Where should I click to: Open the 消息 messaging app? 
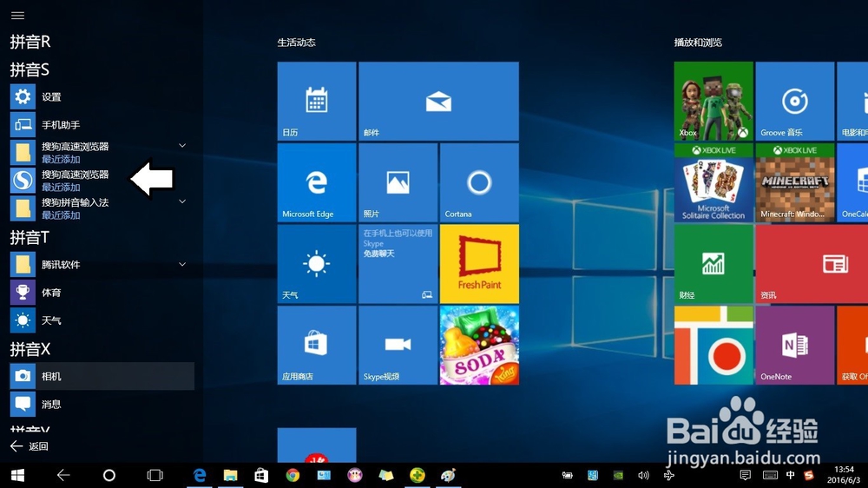(102, 404)
